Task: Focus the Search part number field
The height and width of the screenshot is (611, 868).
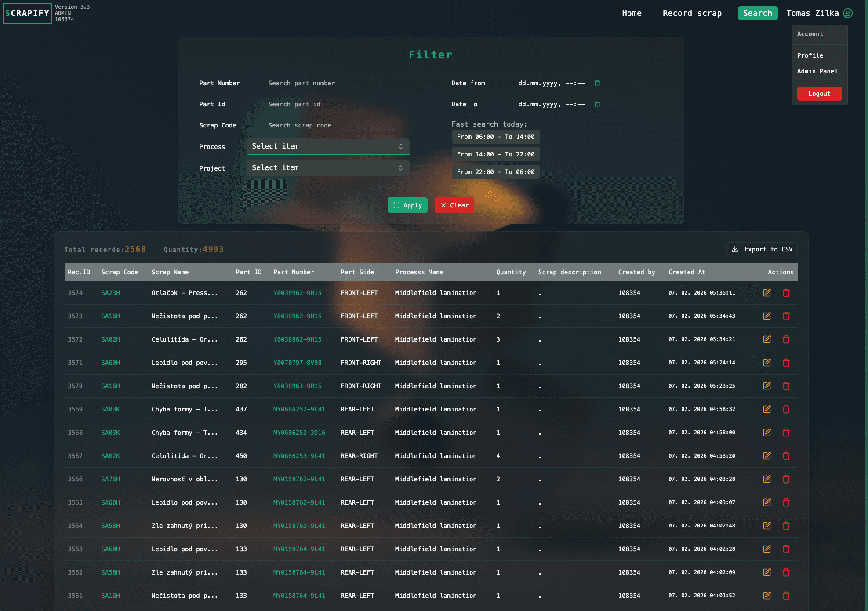Action: (x=336, y=83)
